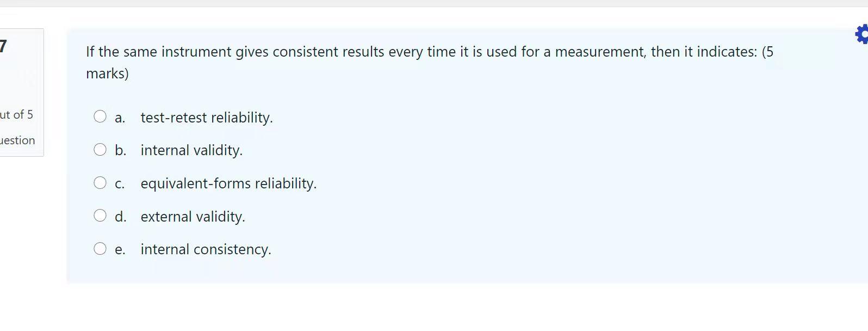Select radio button for option e internal consistency

point(100,248)
